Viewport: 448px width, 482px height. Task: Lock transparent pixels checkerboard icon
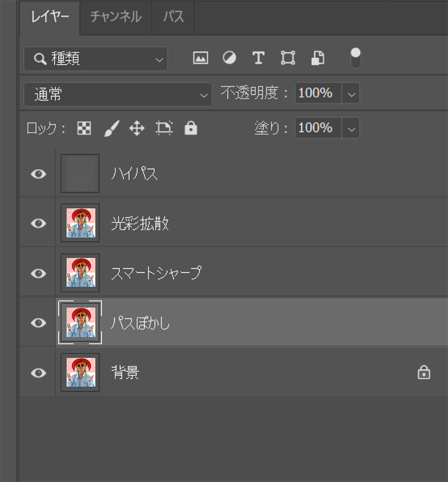84,128
